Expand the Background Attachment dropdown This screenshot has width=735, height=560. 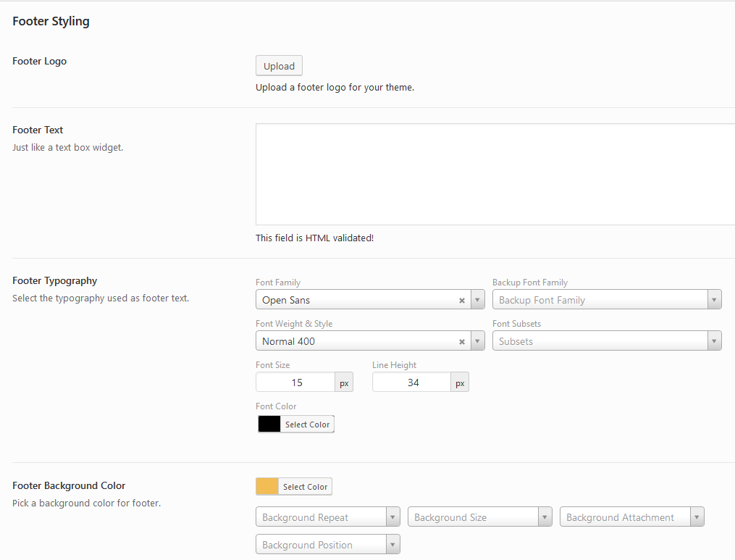point(631,517)
